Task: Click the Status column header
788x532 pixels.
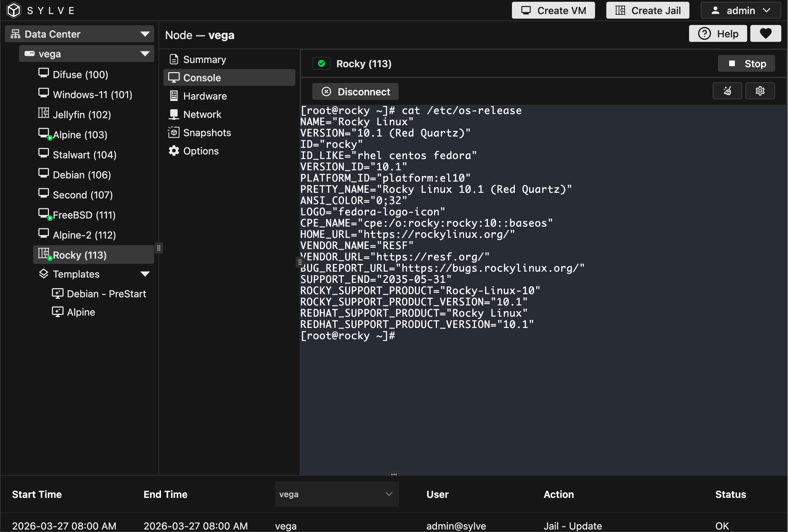Action: 731,494
